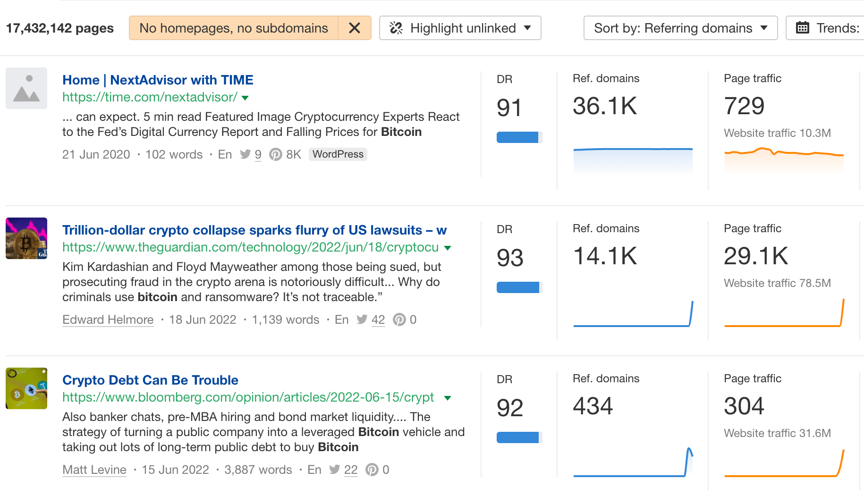The height and width of the screenshot is (504, 864).
Task: Open the Crypto Debt Can Be Trouble article
Action: [150, 380]
